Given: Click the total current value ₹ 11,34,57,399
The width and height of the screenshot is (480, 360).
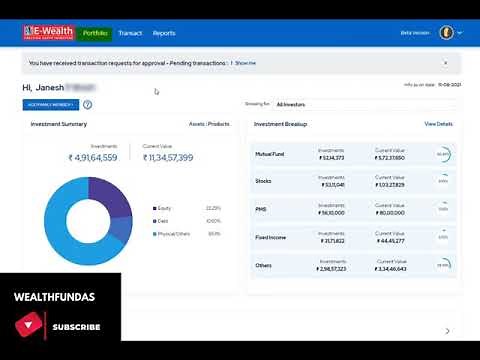Looking at the screenshot, I should click(168, 157).
